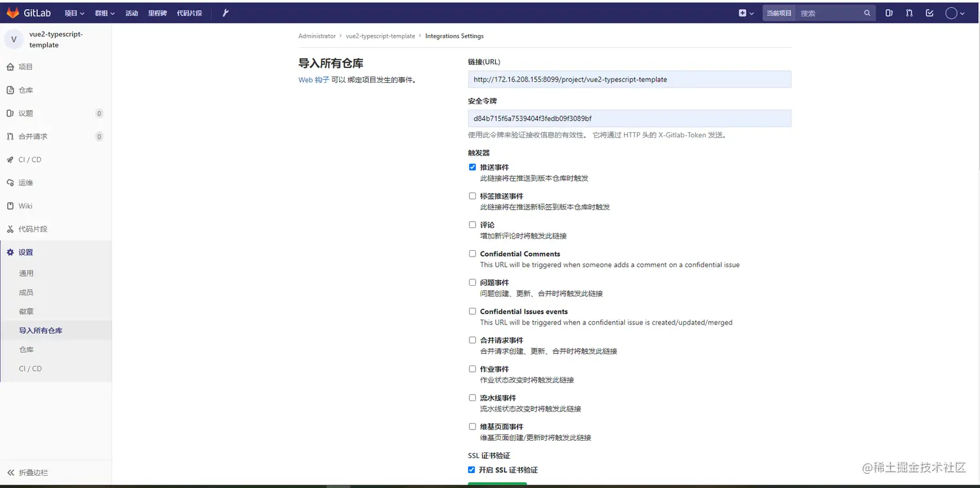Open the vue2-typescript-template project avatar

pyautogui.click(x=14, y=39)
